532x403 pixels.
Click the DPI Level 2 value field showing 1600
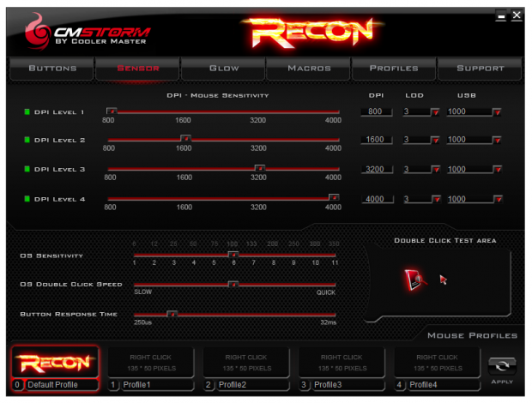pyautogui.click(x=377, y=140)
